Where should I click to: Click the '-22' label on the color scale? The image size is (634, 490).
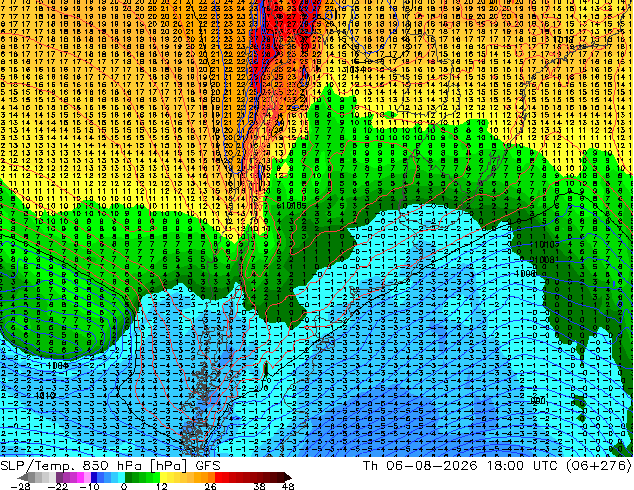(x=58, y=486)
